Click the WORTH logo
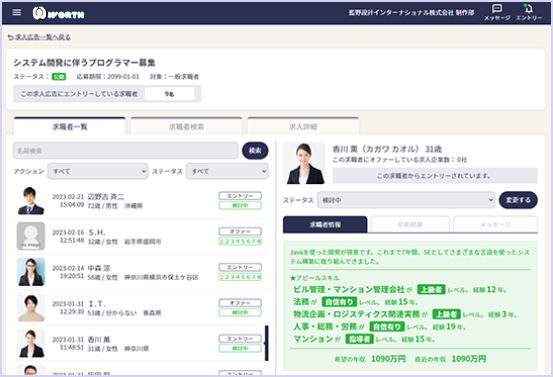553x377 pixels. click(59, 13)
